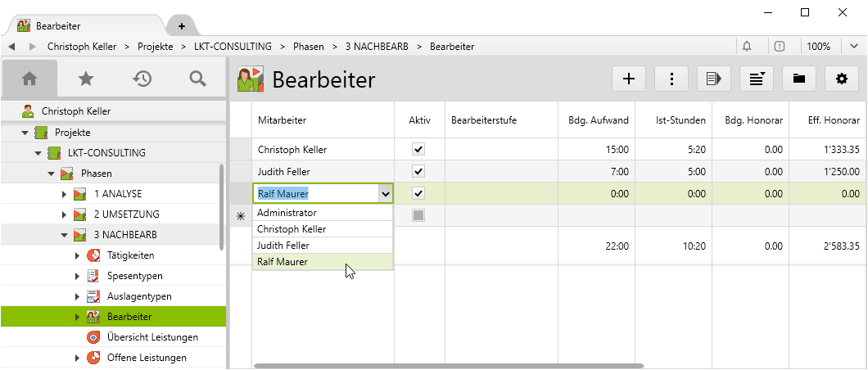Click the black folder icon button

pyautogui.click(x=798, y=79)
